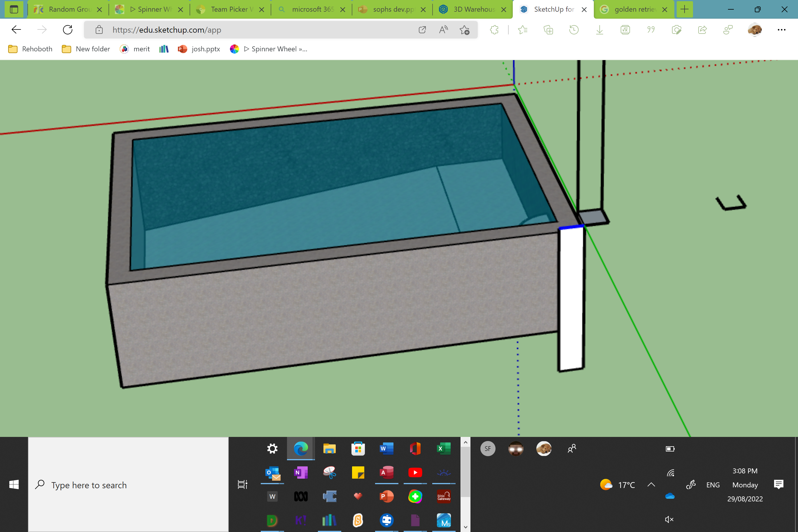Open Math Solver in the Edge toolbar

tap(625, 30)
